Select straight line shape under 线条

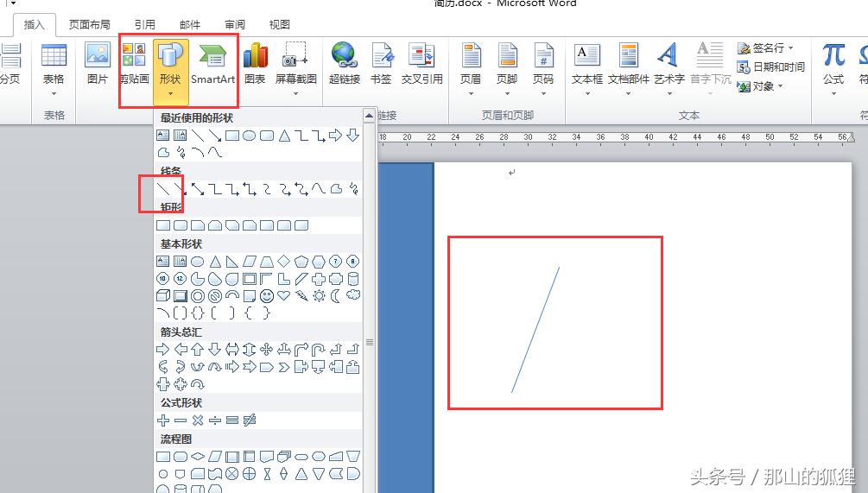pos(163,189)
